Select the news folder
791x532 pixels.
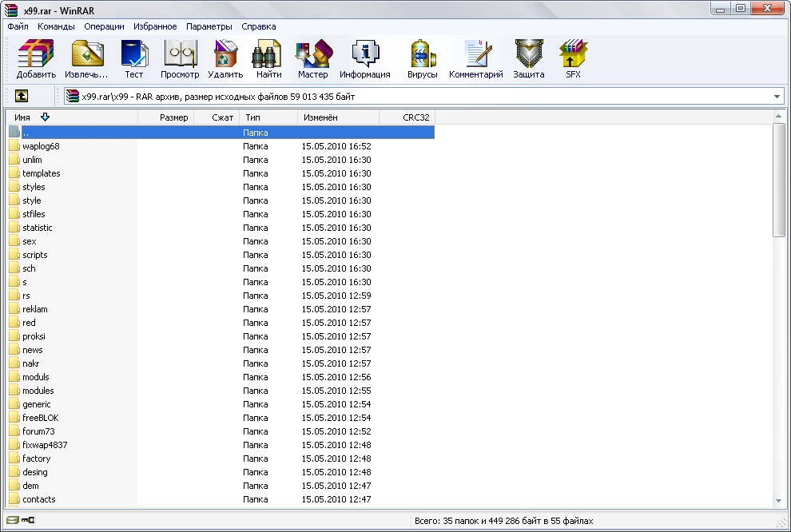pos(33,351)
